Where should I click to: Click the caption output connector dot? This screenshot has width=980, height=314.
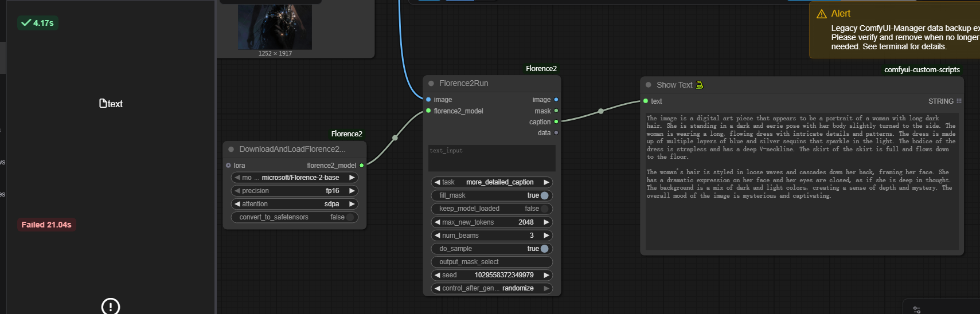(556, 121)
